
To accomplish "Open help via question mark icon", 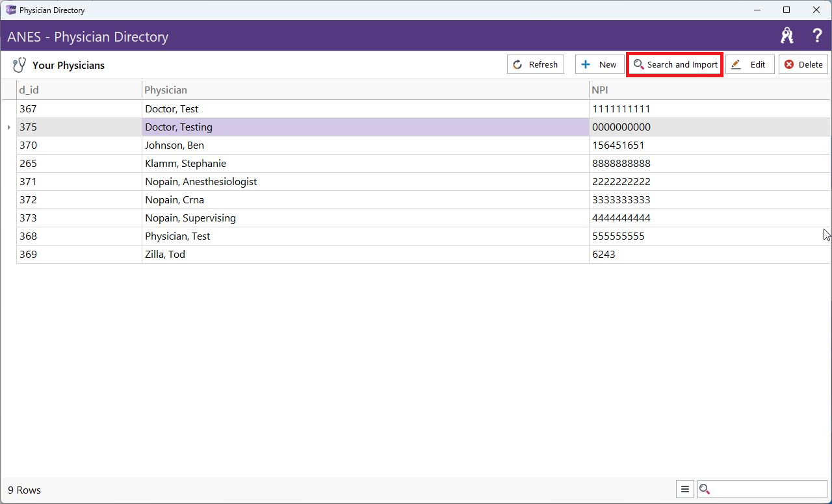I will [x=818, y=36].
